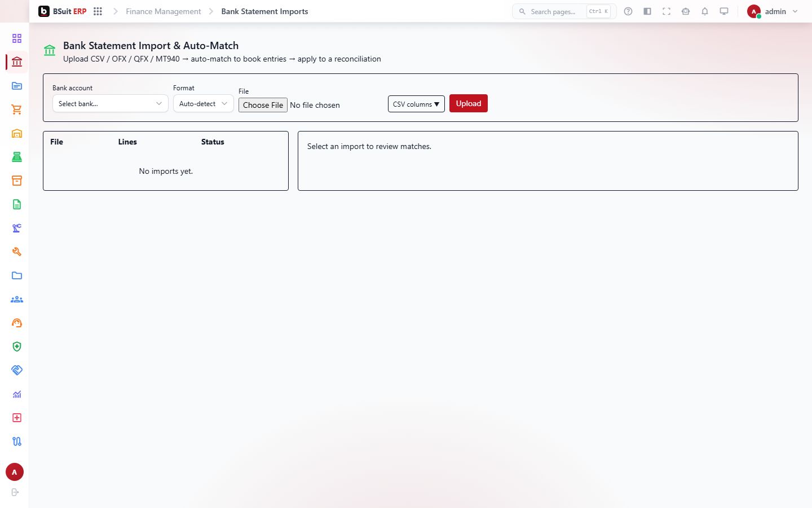This screenshot has width=812, height=508.
Task: Open the wrench maintenance sidebar icon
Action: [x=17, y=252]
